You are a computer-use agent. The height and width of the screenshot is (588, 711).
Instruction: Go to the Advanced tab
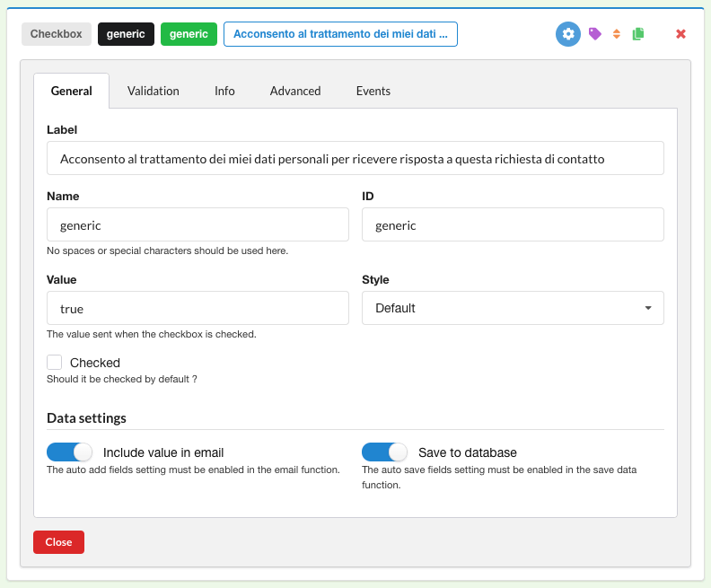tap(295, 91)
